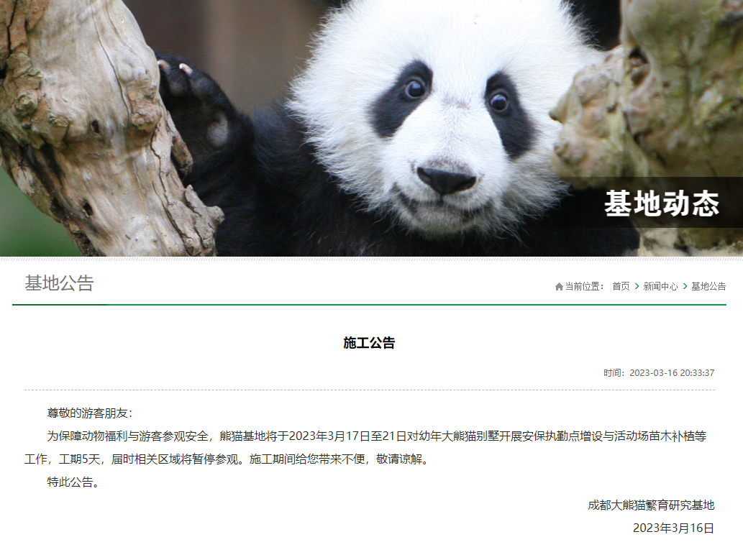Click the date 2023年3月16日 at bottom
This screenshot has height=560, width=743.
pos(673,528)
